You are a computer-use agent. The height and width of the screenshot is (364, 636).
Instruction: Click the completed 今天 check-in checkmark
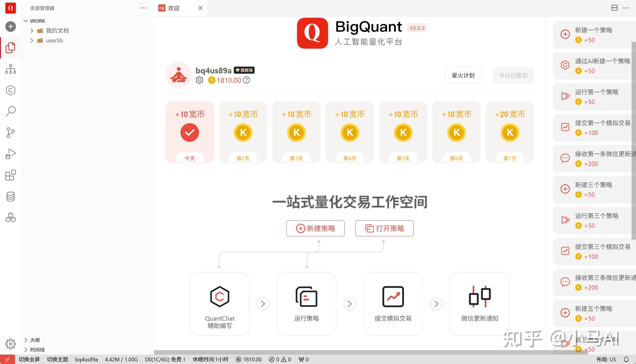pyautogui.click(x=190, y=132)
